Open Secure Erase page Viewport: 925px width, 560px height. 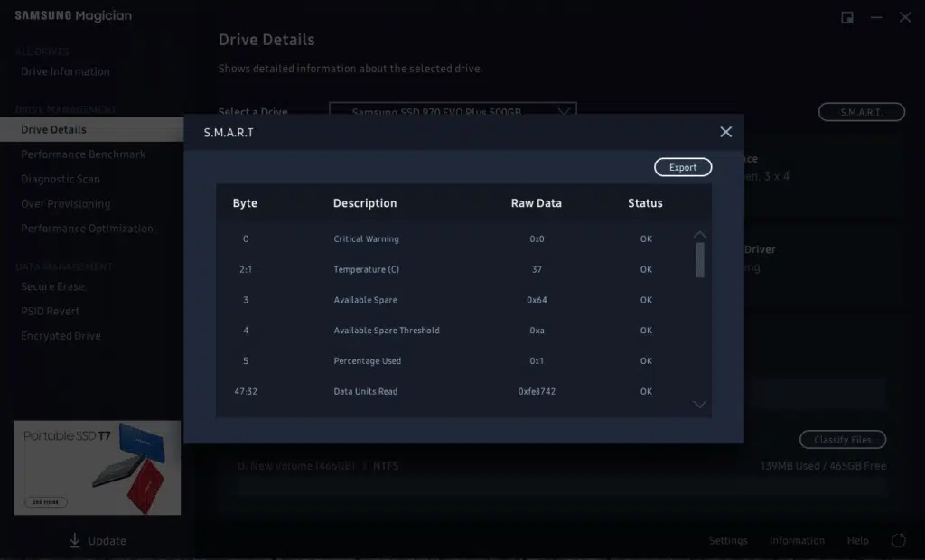53,286
